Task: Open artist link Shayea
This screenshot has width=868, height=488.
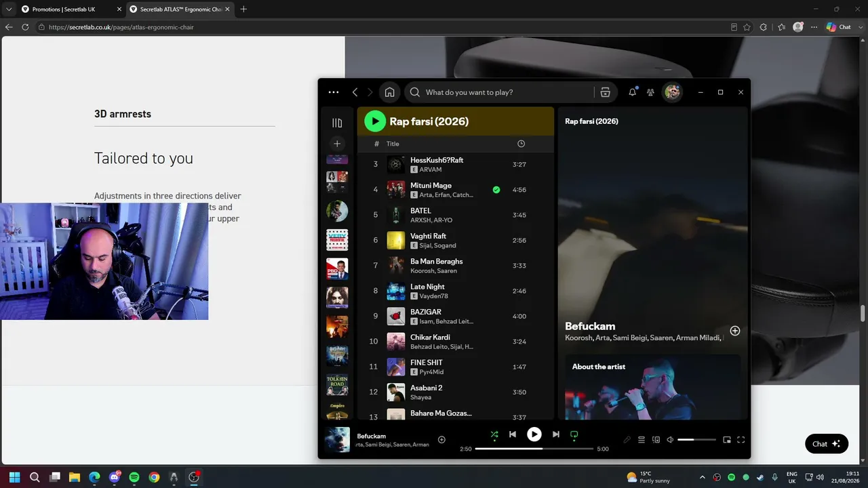Action: tap(420, 397)
